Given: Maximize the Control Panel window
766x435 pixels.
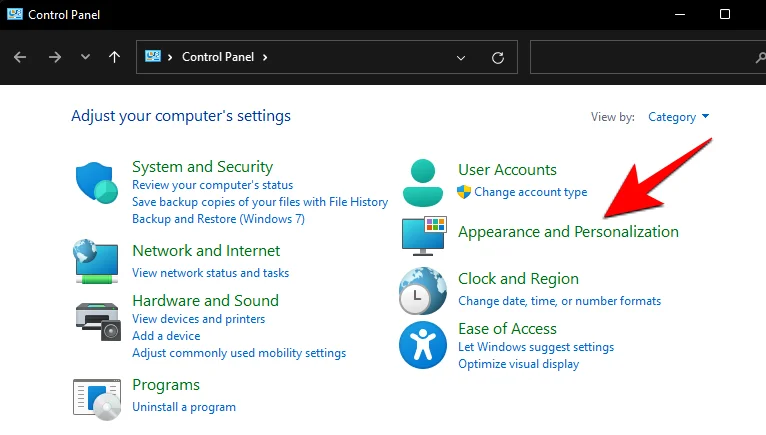Looking at the screenshot, I should (725, 15).
